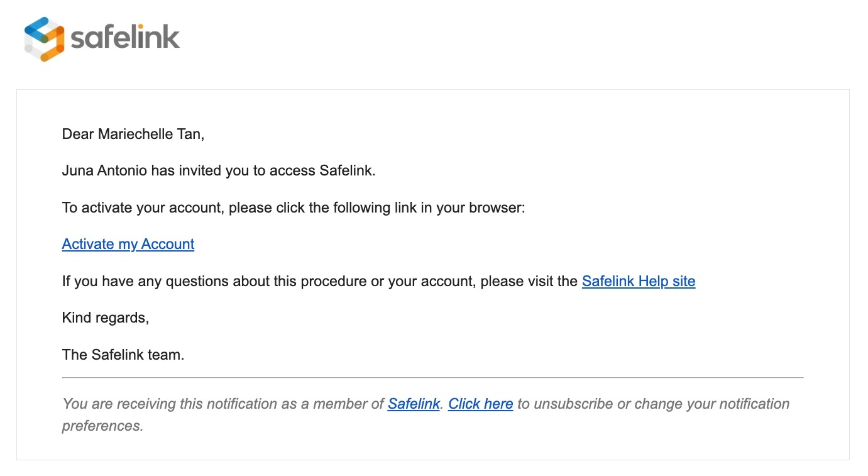Image resolution: width=868 pixels, height=476 pixels.
Task: Open the Activate my Account link
Action: (x=128, y=244)
